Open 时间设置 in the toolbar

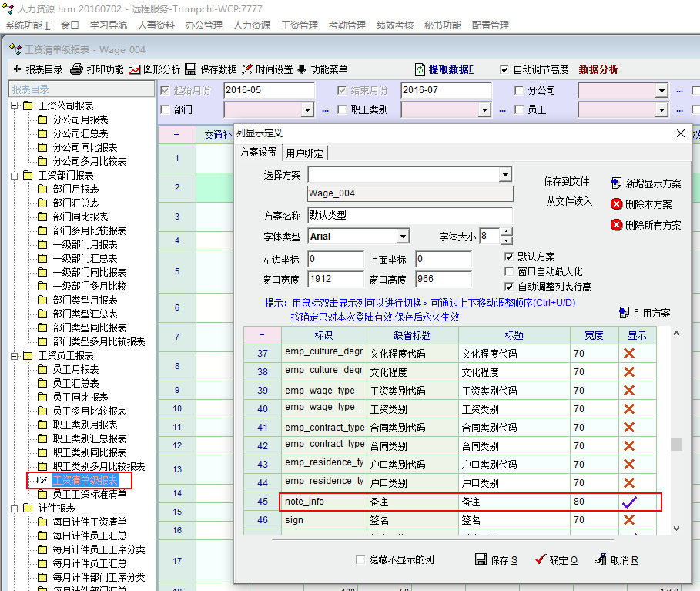click(x=247, y=69)
